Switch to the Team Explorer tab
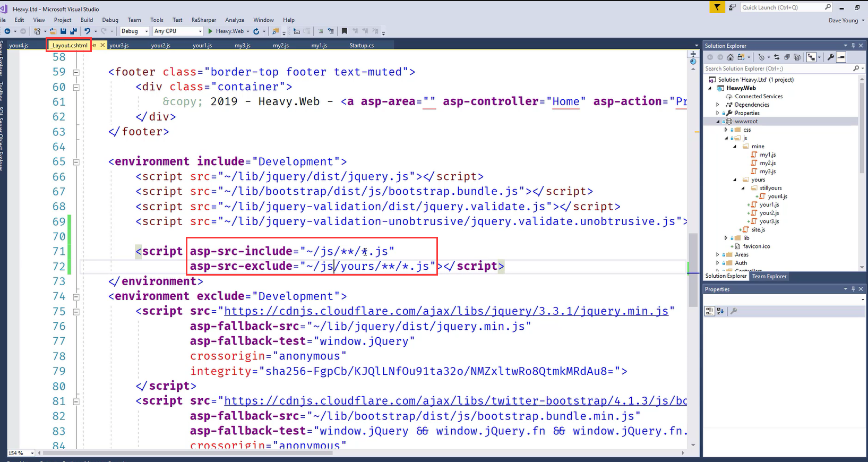Image resolution: width=868 pixels, height=462 pixels. click(x=769, y=276)
